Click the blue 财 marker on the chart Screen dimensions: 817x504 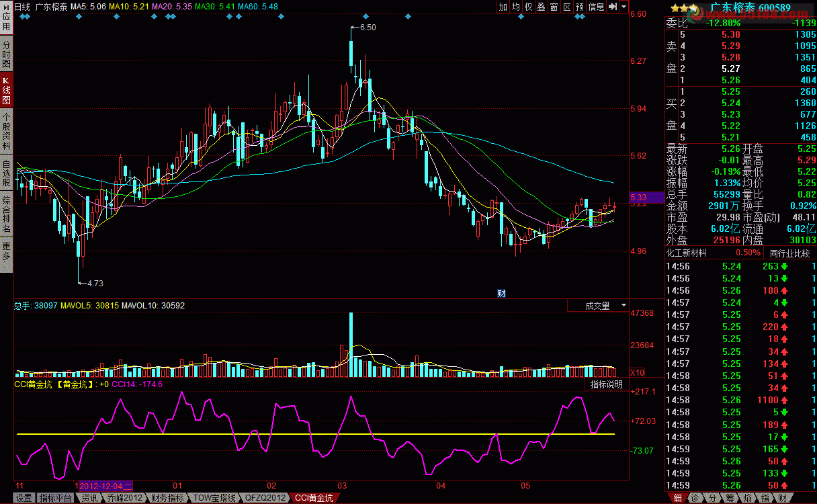point(501,293)
